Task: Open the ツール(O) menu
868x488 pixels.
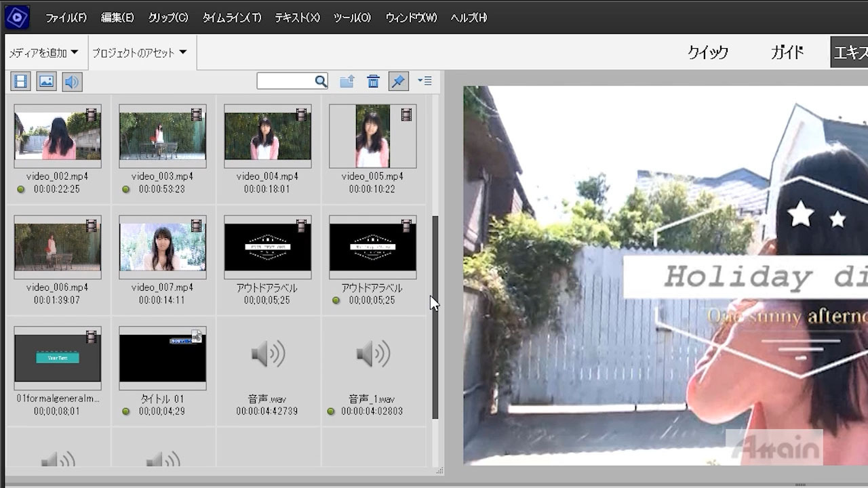Action: coord(352,18)
